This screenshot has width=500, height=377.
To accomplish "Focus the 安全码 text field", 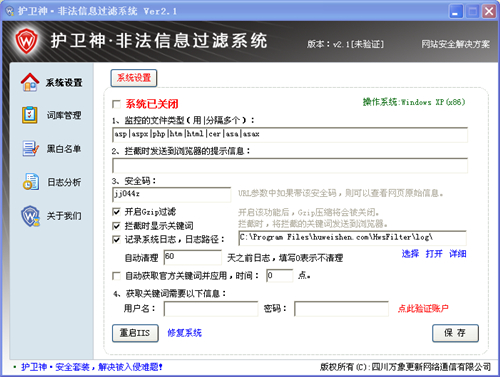I will tap(172, 195).
